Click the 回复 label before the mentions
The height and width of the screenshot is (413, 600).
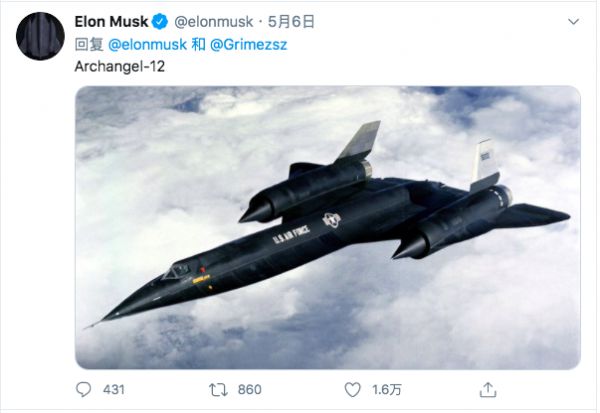click(x=89, y=45)
